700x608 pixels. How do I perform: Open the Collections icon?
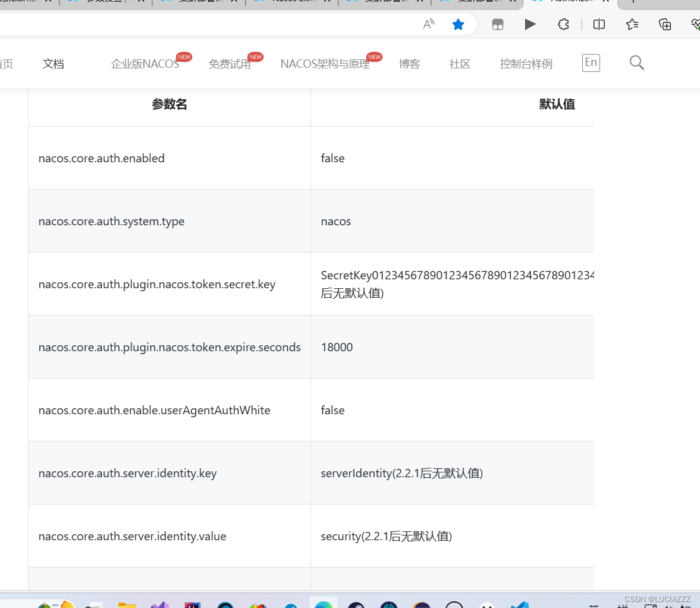tap(665, 24)
